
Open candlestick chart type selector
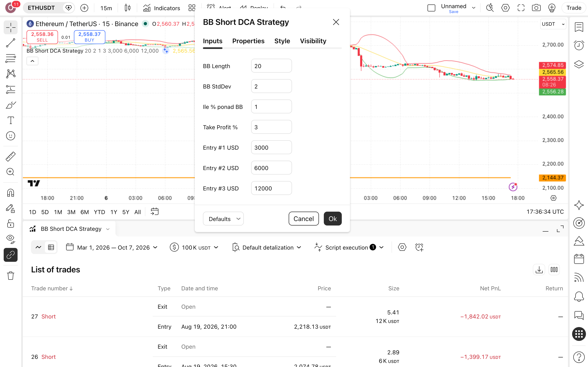click(x=127, y=8)
